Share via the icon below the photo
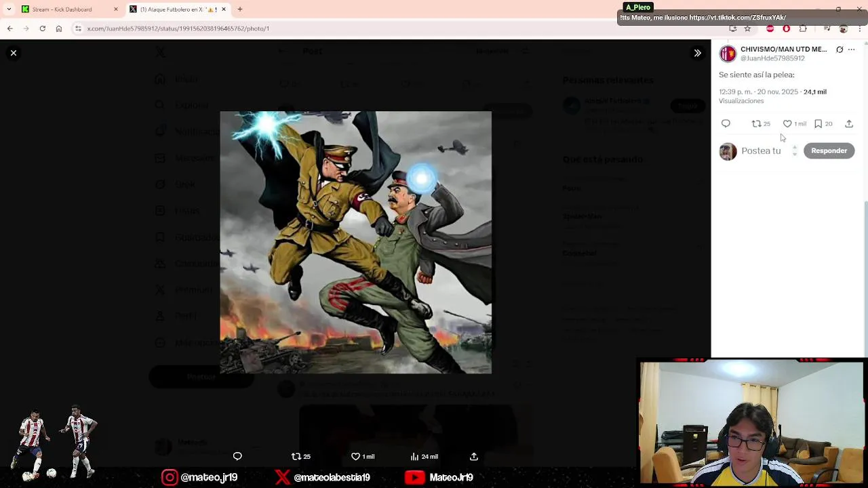This screenshot has height=488, width=868. pyautogui.click(x=474, y=456)
